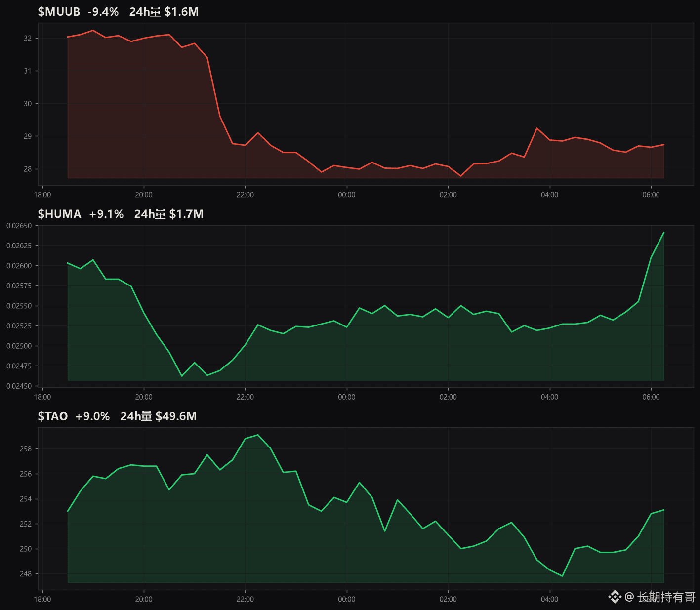Click the $TAO ticker title

pos(52,416)
